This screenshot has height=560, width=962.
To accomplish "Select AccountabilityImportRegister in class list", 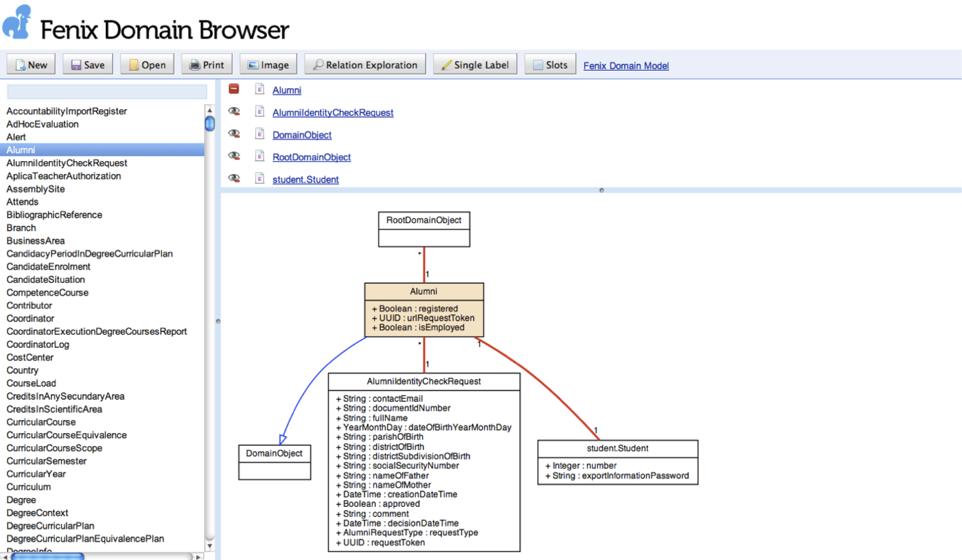I will click(67, 111).
